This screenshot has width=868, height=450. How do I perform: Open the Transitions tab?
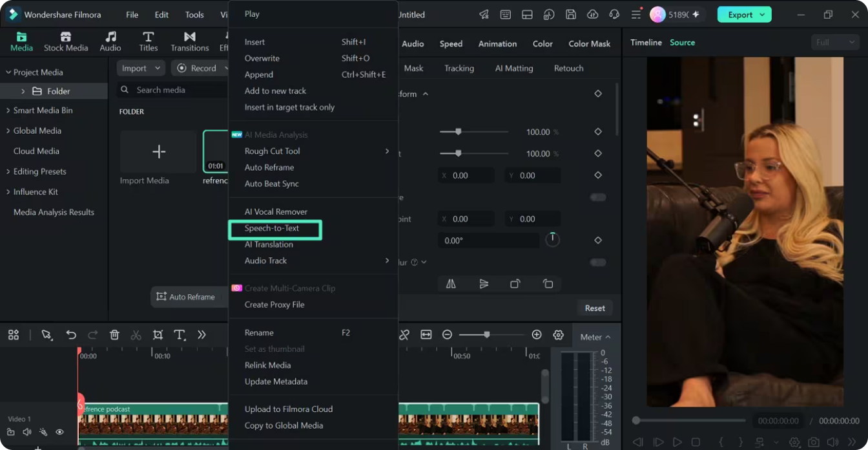click(190, 41)
